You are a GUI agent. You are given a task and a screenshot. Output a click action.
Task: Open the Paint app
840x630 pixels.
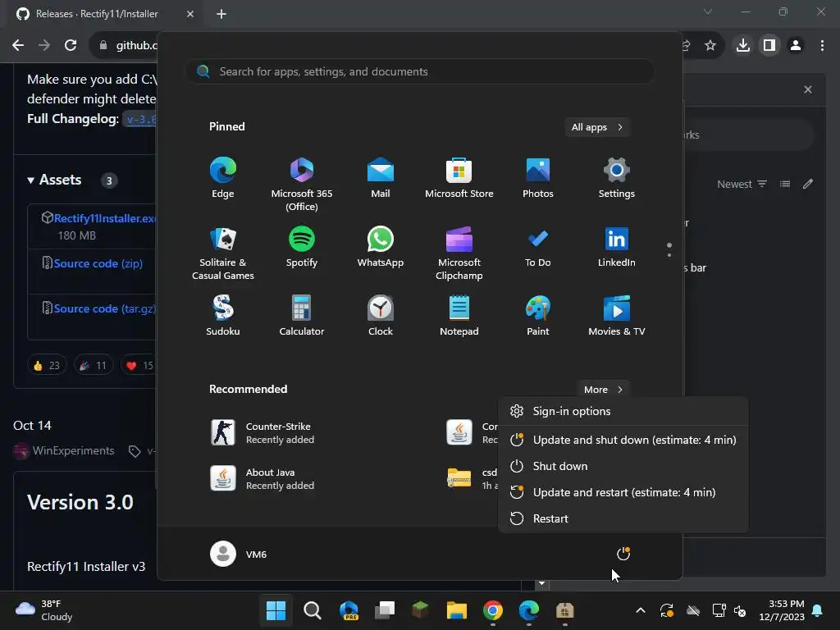coord(538,316)
